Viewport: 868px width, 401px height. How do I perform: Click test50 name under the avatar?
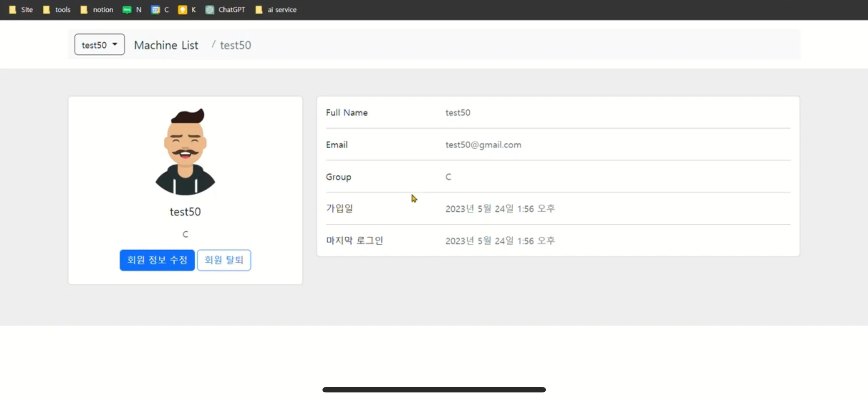(185, 212)
